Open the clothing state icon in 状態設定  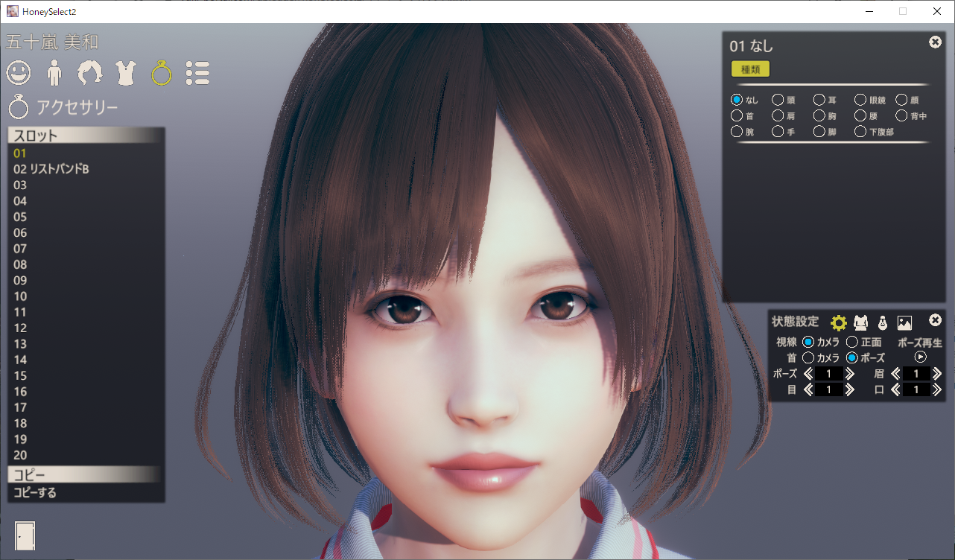[860, 322]
